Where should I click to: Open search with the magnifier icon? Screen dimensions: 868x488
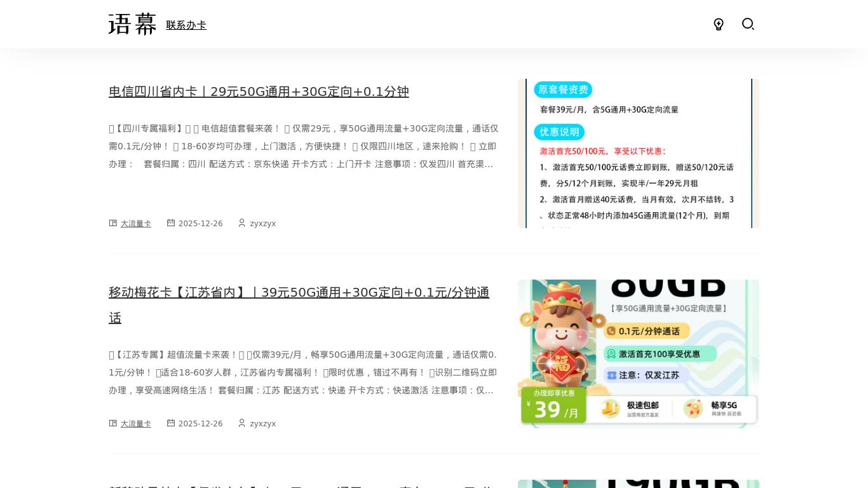[748, 24]
